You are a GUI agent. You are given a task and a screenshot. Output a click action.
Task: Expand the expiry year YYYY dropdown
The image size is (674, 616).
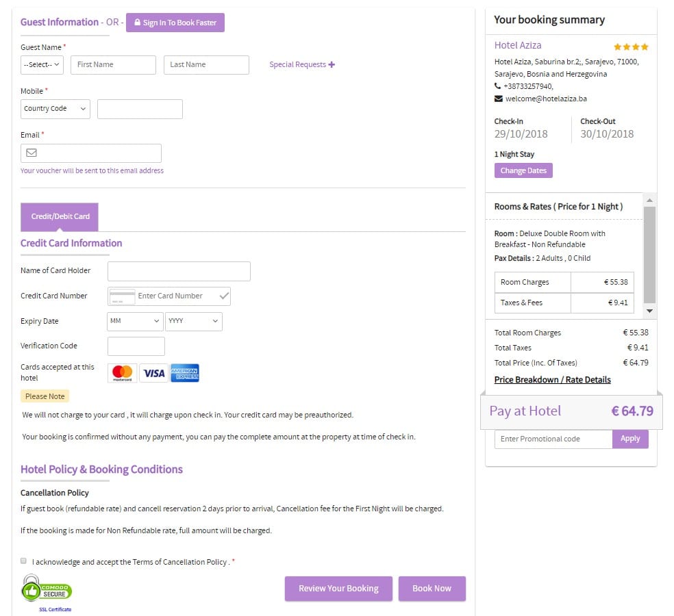click(x=193, y=321)
